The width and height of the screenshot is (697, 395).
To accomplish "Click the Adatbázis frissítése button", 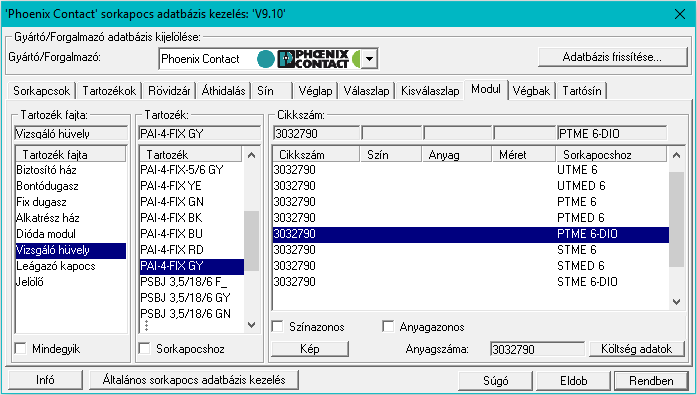I will coord(613,57).
